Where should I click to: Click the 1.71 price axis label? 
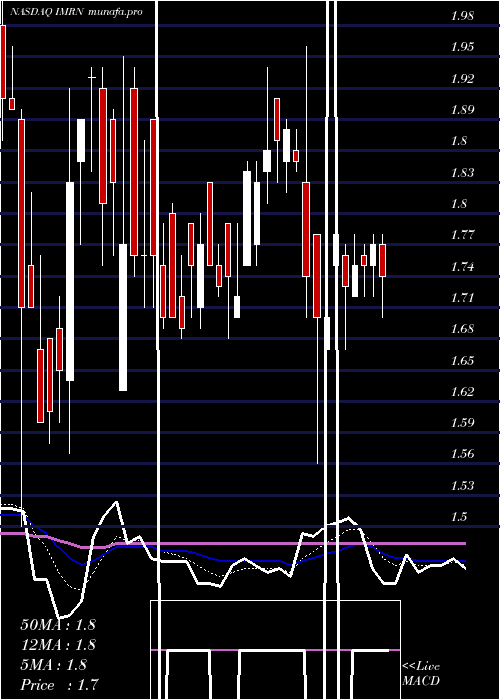(x=462, y=297)
